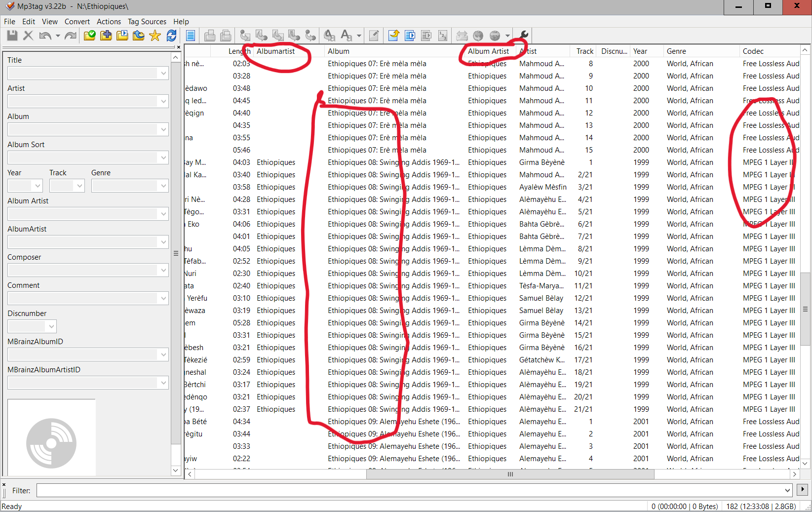
Task: Click the folder icon with blue arrow
Action: coord(138,36)
